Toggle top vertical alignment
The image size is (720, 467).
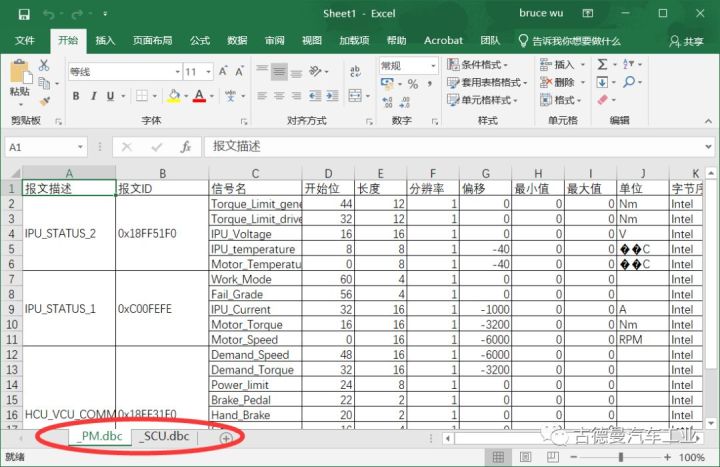(x=262, y=68)
